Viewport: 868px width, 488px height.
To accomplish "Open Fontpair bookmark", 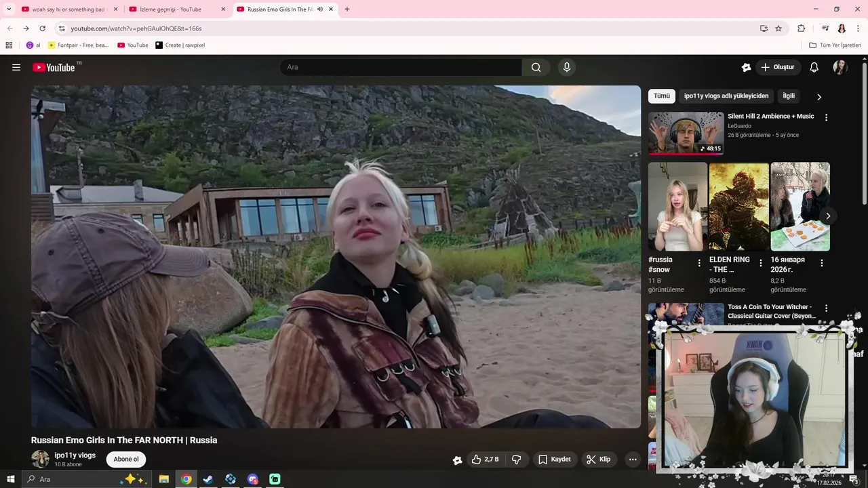I will point(78,45).
